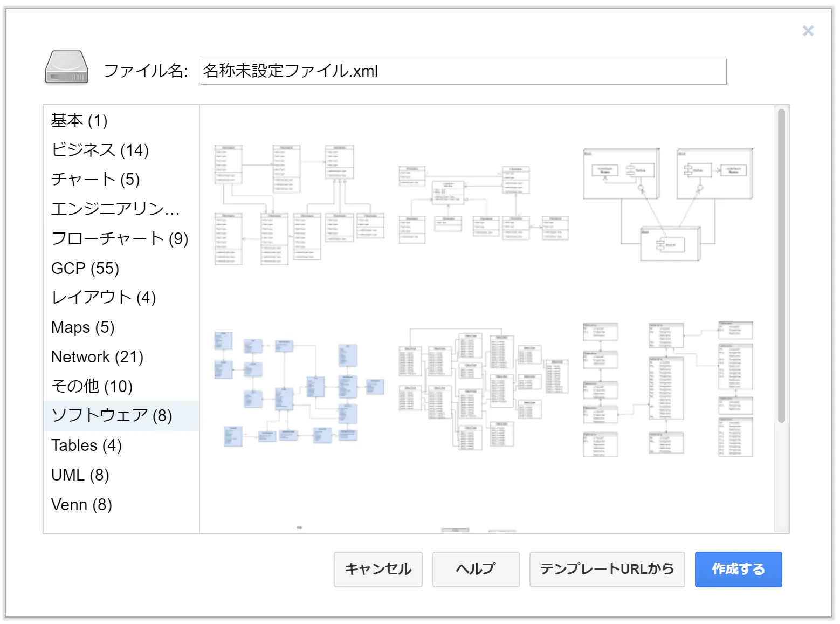Choose the エンジニアリン... category
840x624 pixels.
pyautogui.click(x=121, y=209)
